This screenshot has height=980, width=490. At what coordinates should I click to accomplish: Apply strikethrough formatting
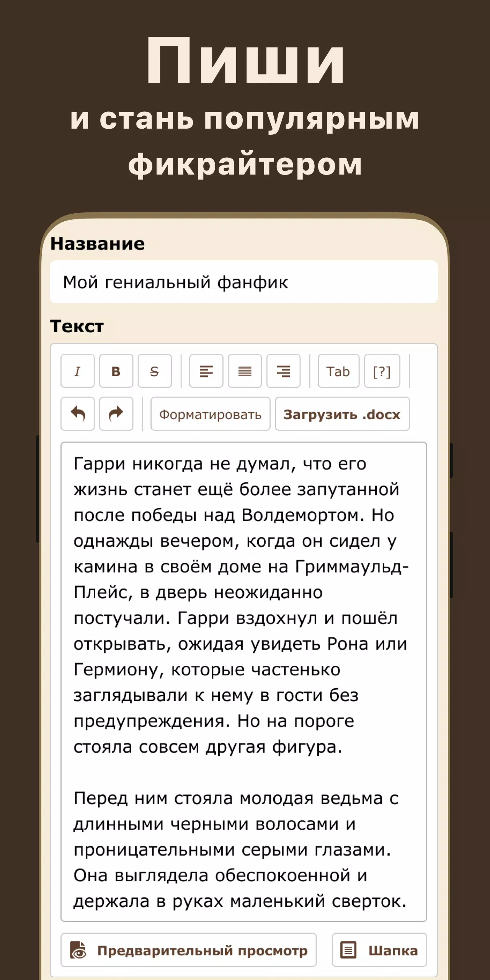[x=155, y=371]
